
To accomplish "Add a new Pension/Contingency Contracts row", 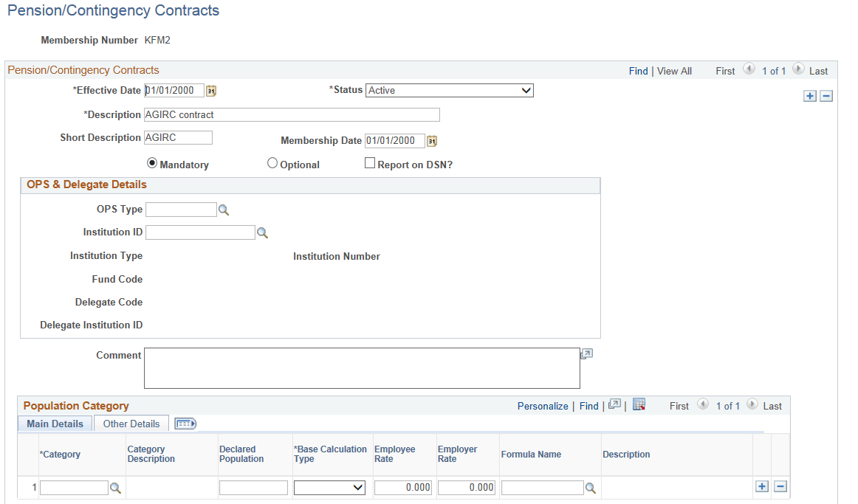I will point(809,95).
